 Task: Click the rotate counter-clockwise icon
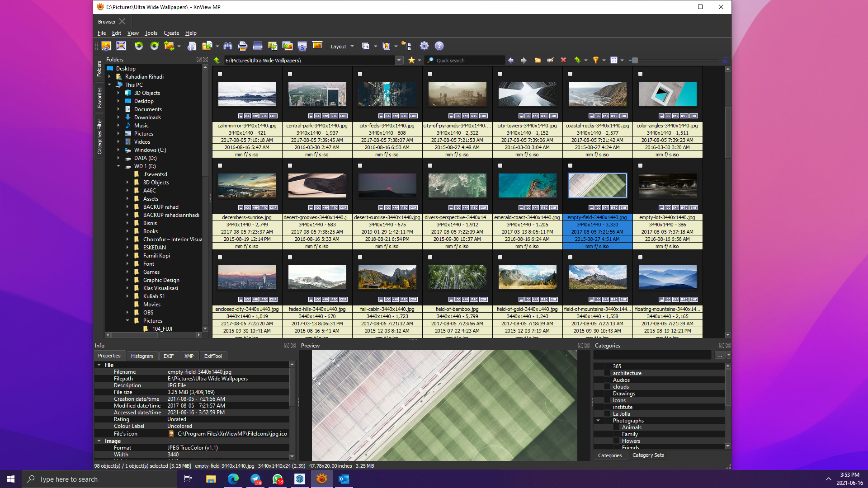click(x=139, y=46)
